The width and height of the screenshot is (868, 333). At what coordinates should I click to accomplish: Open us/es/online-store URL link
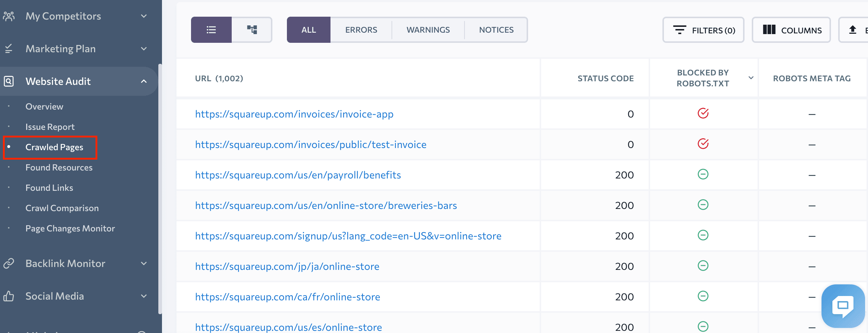pos(288,327)
